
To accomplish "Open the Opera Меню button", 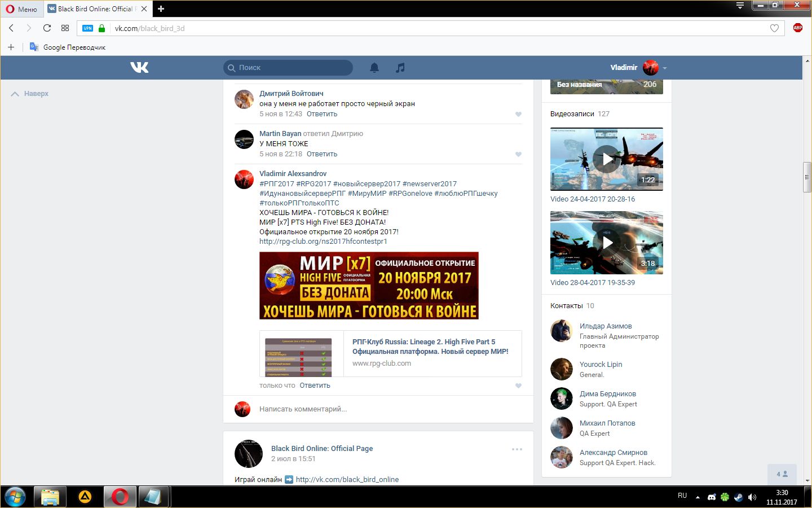I will tap(21, 9).
